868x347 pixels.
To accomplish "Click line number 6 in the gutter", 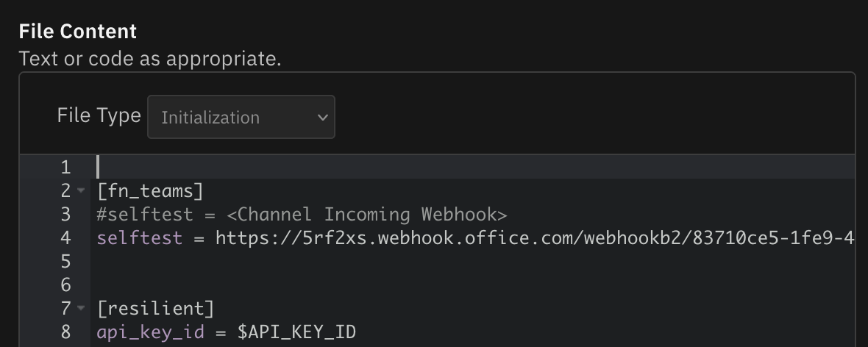I will click(65, 285).
